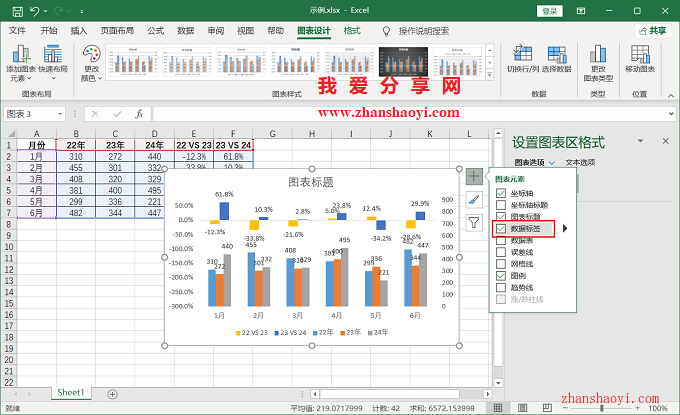Open Undo history dropdown arrow
This screenshot has height=415, width=680.
(x=45, y=11)
